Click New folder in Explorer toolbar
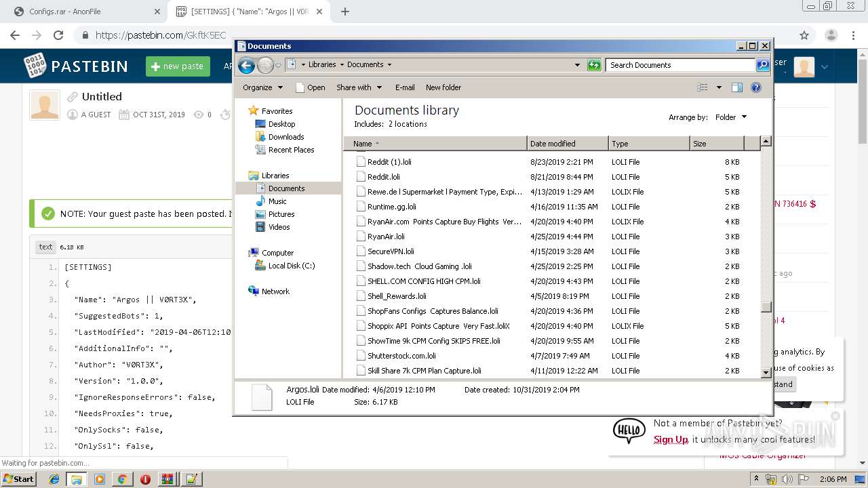Viewport: 868px width, 488px height. pos(443,87)
